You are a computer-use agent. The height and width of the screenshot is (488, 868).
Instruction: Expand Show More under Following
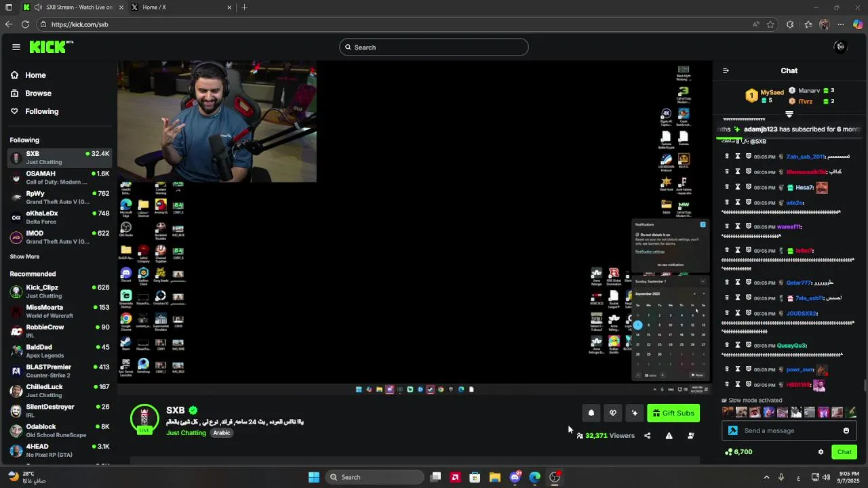pyautogui.click(x=24, y=257)
